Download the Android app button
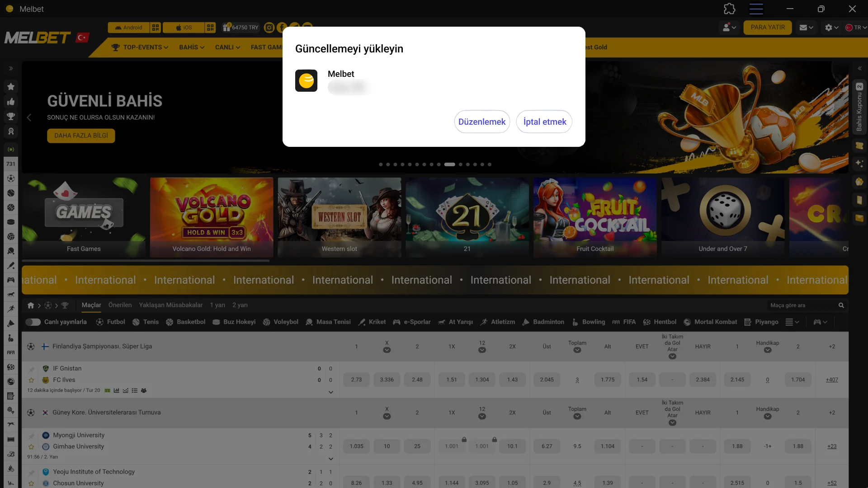The image size is (868, 488). [129, 28]
